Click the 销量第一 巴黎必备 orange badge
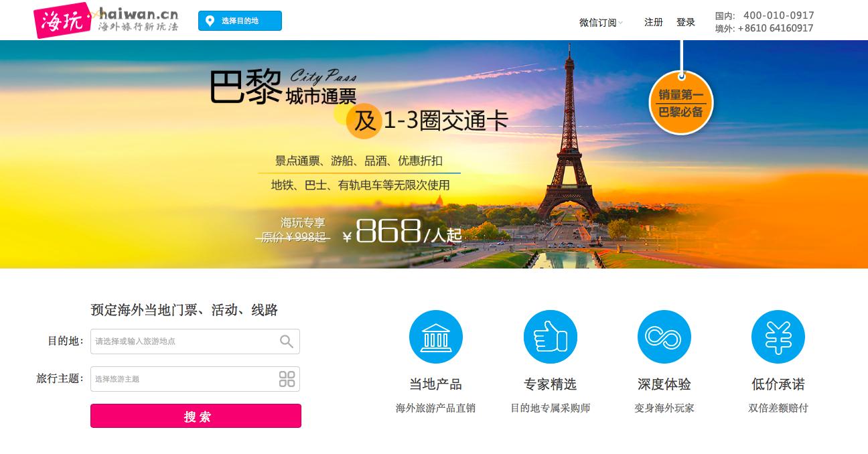Viewport: 868px width, 454px height. coord(681,103)
